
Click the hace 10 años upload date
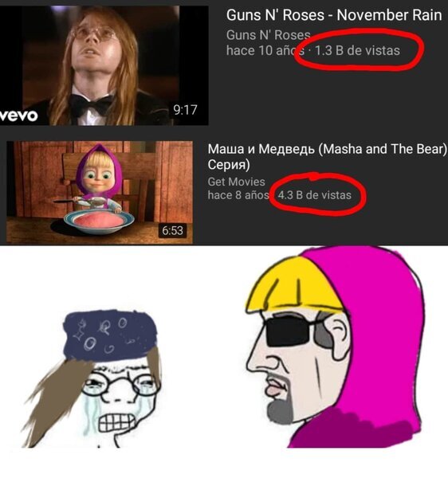coord(265,51)
